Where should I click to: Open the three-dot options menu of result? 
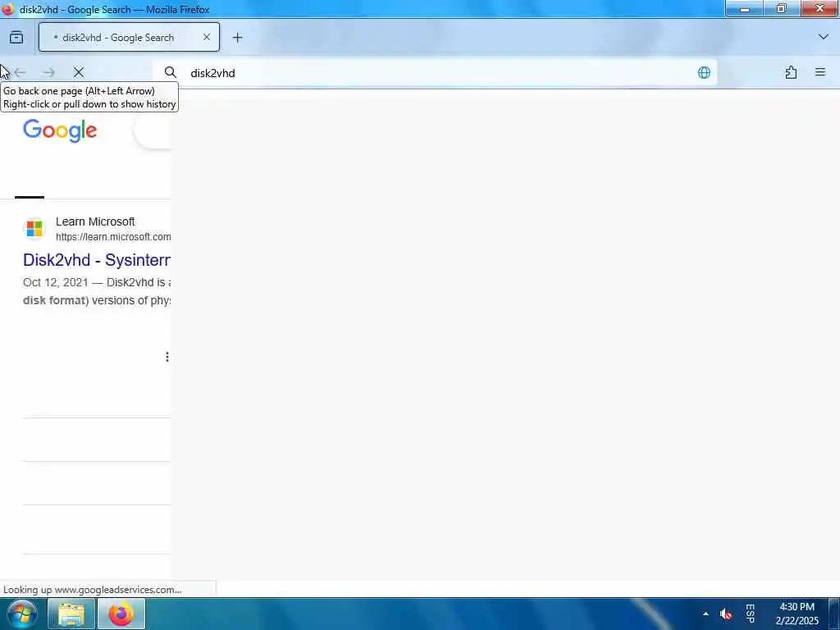click(167, 357)
